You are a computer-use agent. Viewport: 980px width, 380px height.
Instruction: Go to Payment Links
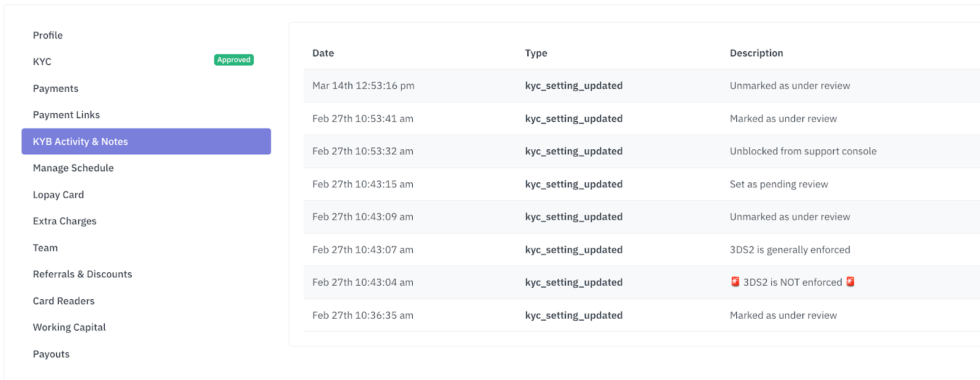(66, 115)
